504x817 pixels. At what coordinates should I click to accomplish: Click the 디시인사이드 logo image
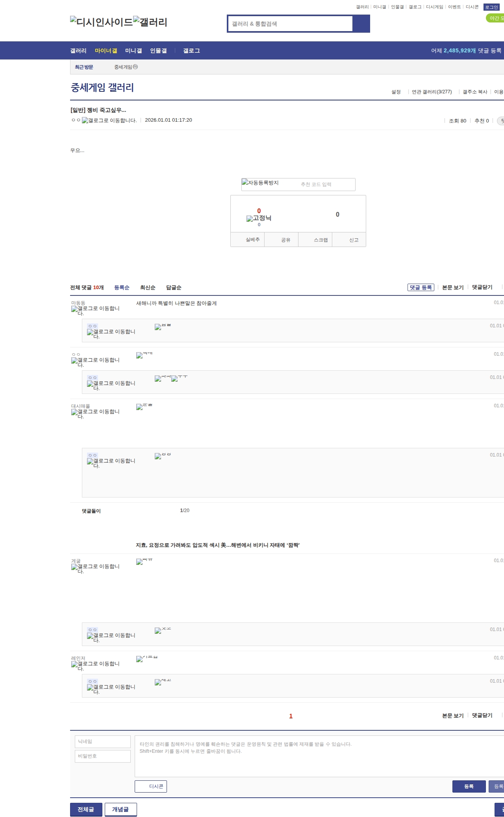point(102,22)
